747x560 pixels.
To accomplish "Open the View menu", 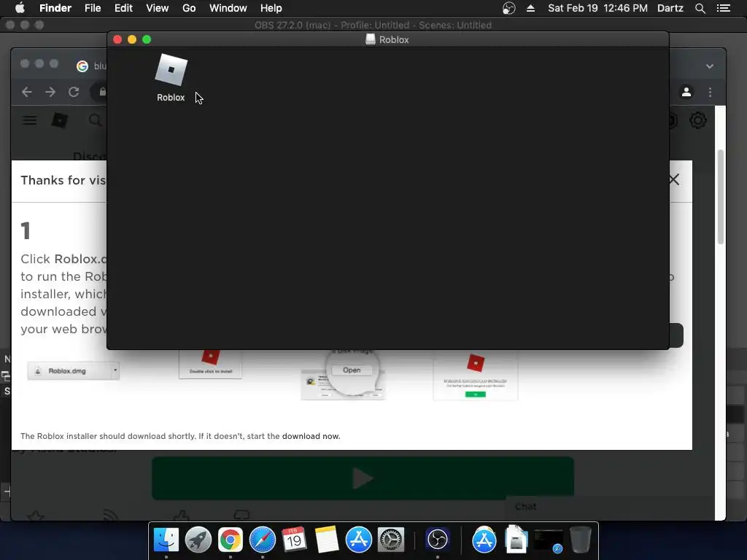I will [x=158, y=8].
